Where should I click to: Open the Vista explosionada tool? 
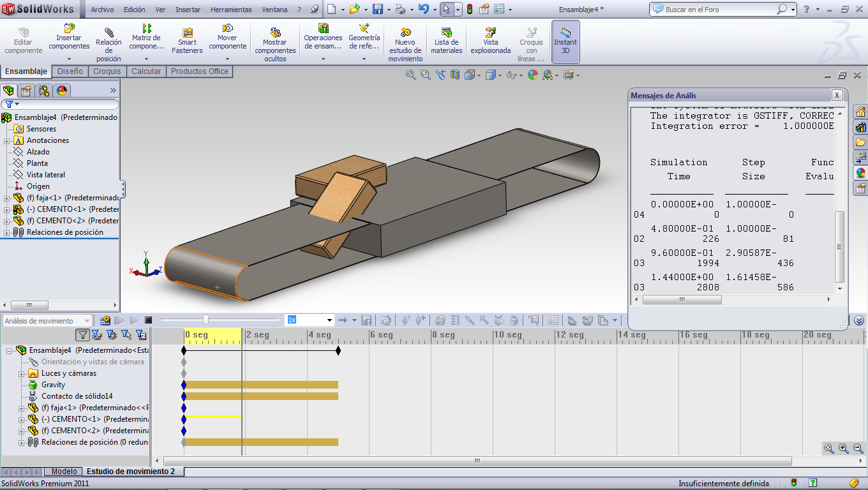[491, 41]
